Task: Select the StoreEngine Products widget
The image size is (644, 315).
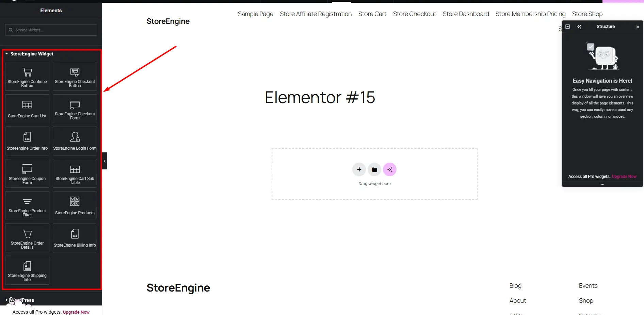Action: [x=75, y=205]
